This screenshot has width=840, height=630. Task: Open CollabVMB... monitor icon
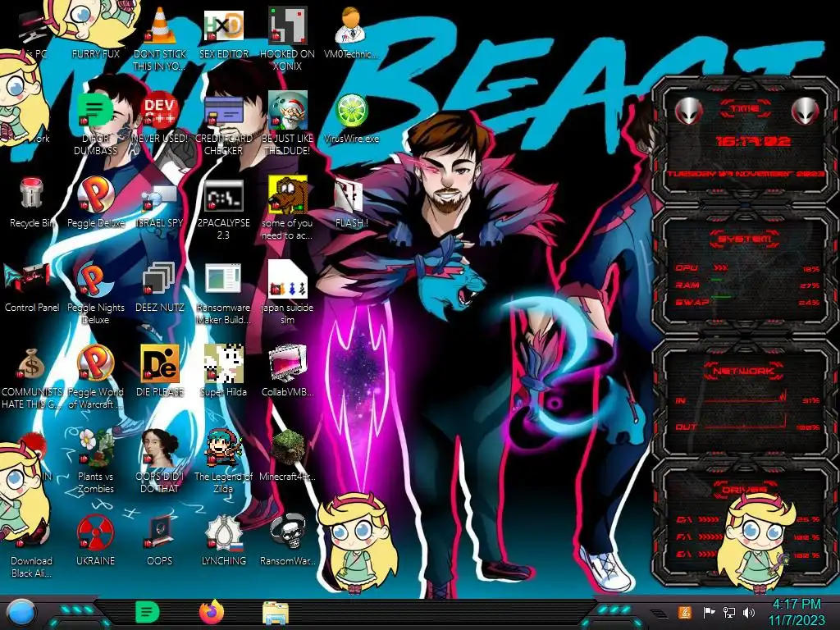point(288,363)
